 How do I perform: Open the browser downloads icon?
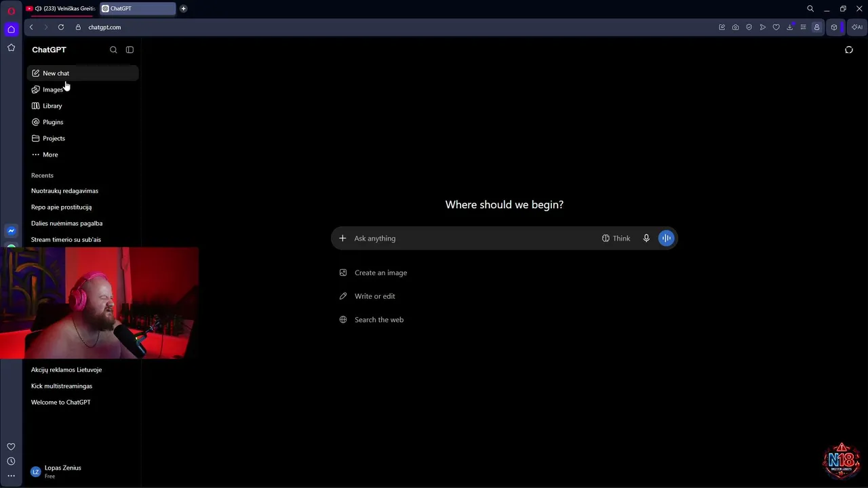[x=789, y=27]
